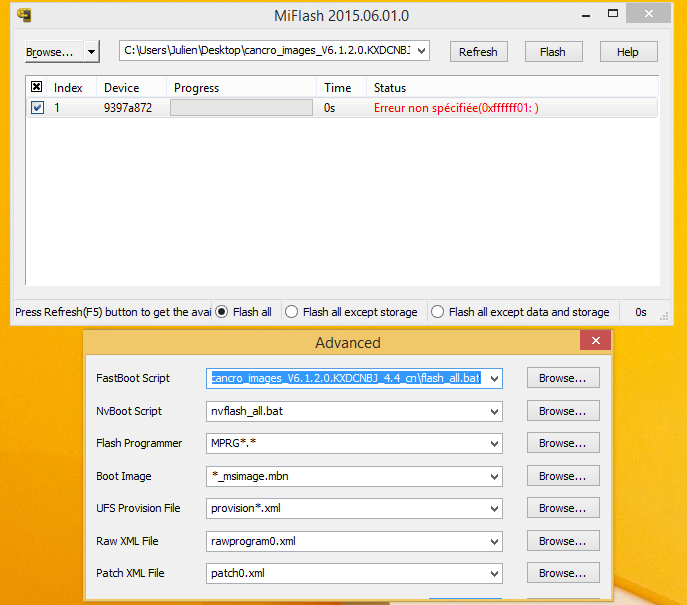Viewport: 687px width, 605px height.
Task: Expand the Boot Image dropdown arrow
Action: [x=494, y=477]
